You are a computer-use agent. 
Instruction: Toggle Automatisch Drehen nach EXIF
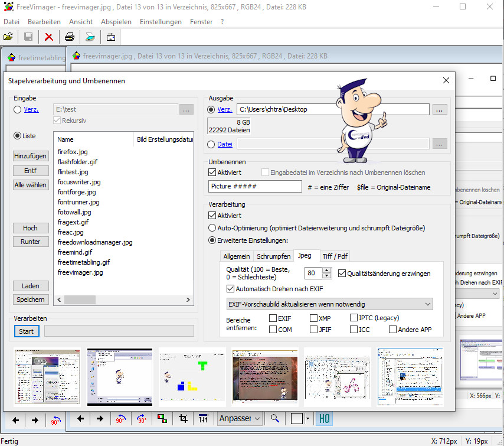(x=231, y=289)
